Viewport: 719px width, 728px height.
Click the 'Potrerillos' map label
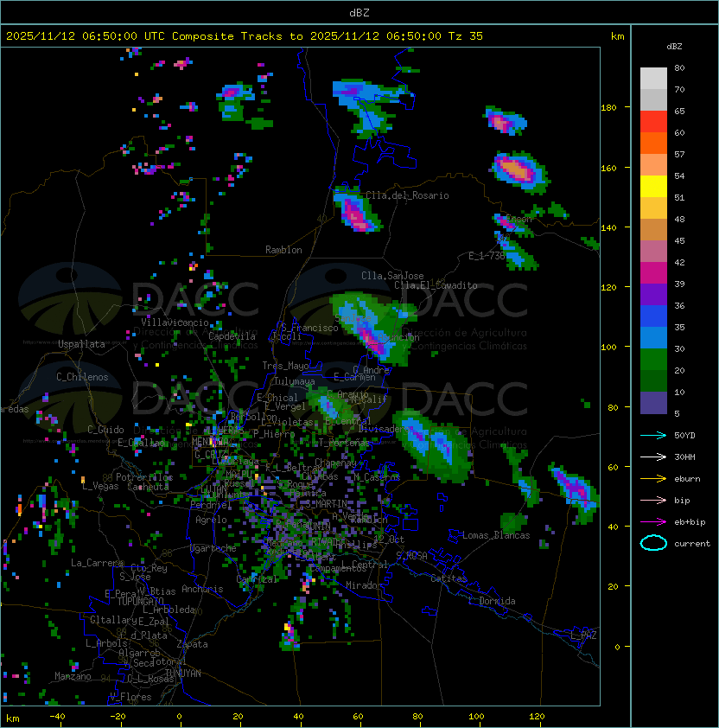pyautogui.click(x=144, y=476)
